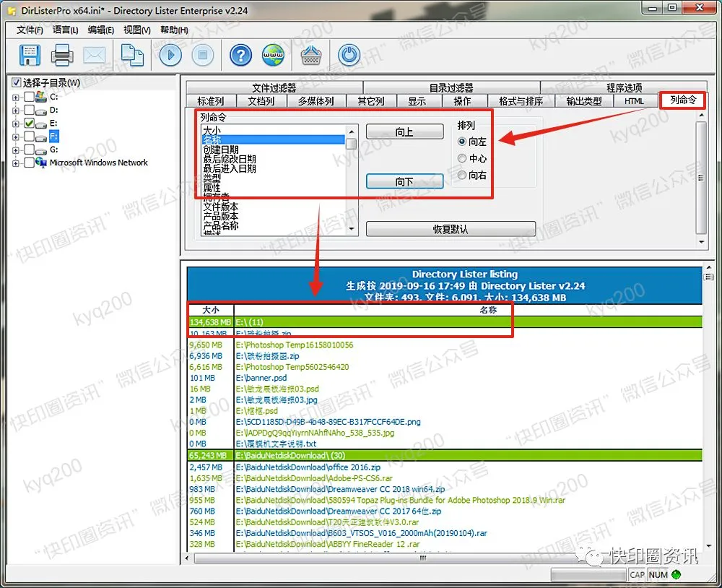This screenshot has height=588, width=722.
Task: Click the Microsoft Windows Network icon
Action: [41, 163]
